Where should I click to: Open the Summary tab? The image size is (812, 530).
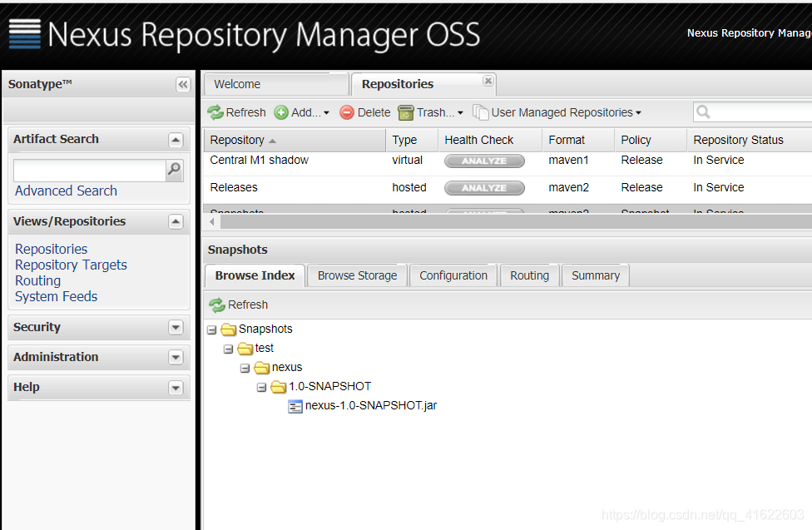click(x=596, y=275)
